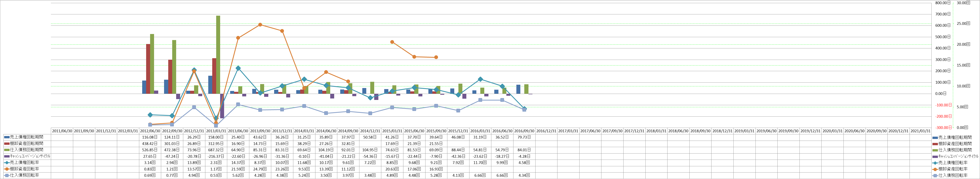Click the -54.36日 cash conversion cell
Image resolution: width=980 pixels, height=179 pixels.
tap(370, 156)
